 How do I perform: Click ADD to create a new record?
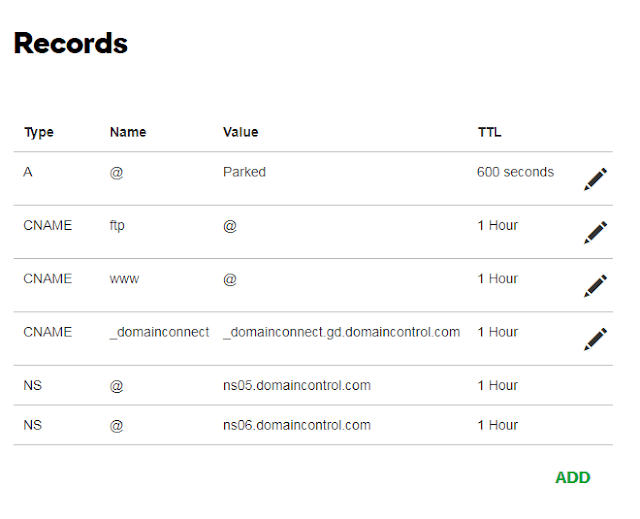(573, 477)
